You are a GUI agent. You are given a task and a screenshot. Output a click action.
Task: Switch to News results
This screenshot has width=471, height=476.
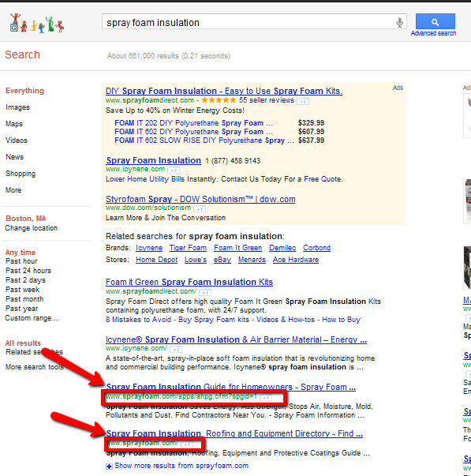point(14,157)
